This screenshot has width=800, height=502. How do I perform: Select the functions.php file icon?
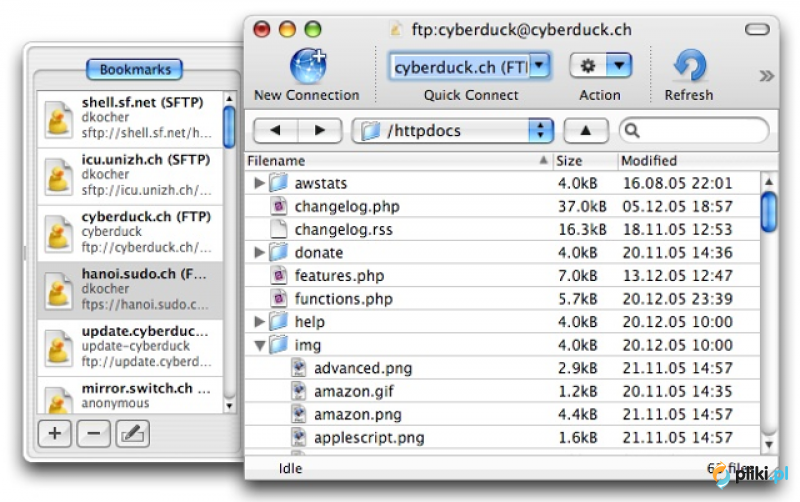pyautogui.click(x=279, y=298)
